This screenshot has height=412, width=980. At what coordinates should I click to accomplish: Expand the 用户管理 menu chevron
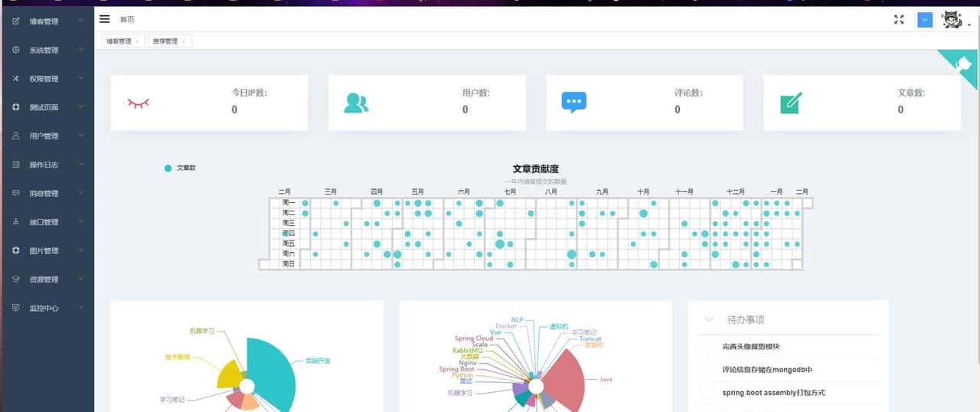point(80,136)
